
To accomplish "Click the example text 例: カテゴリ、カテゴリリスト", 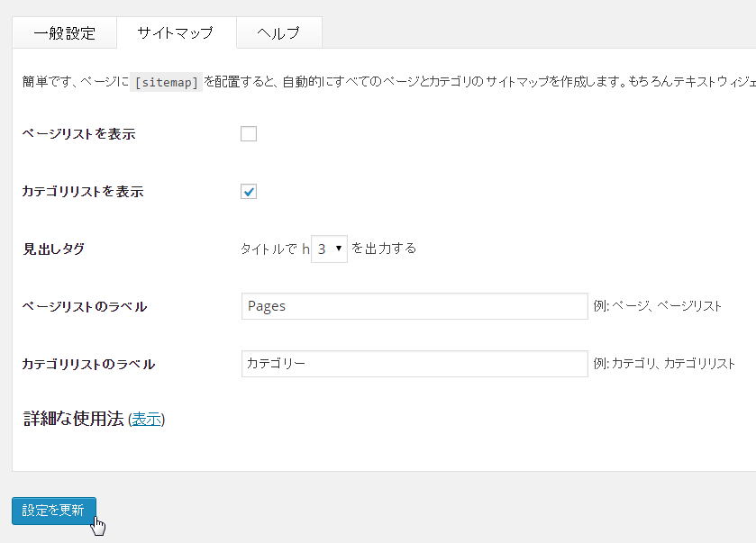I will coord(664,364).
